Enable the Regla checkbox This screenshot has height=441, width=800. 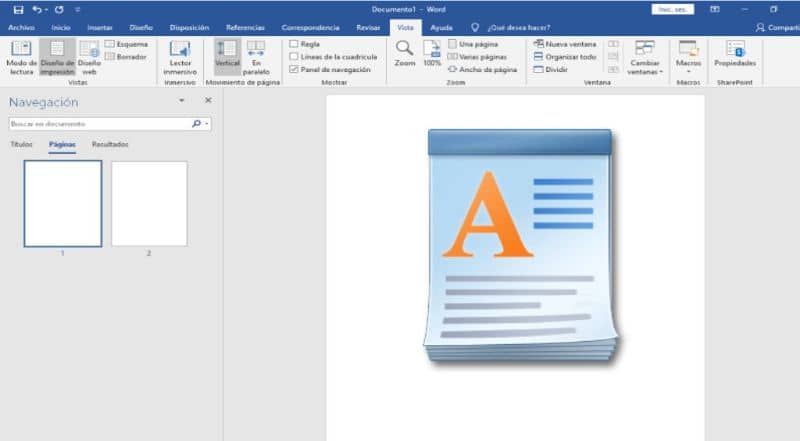click(293, 44)
